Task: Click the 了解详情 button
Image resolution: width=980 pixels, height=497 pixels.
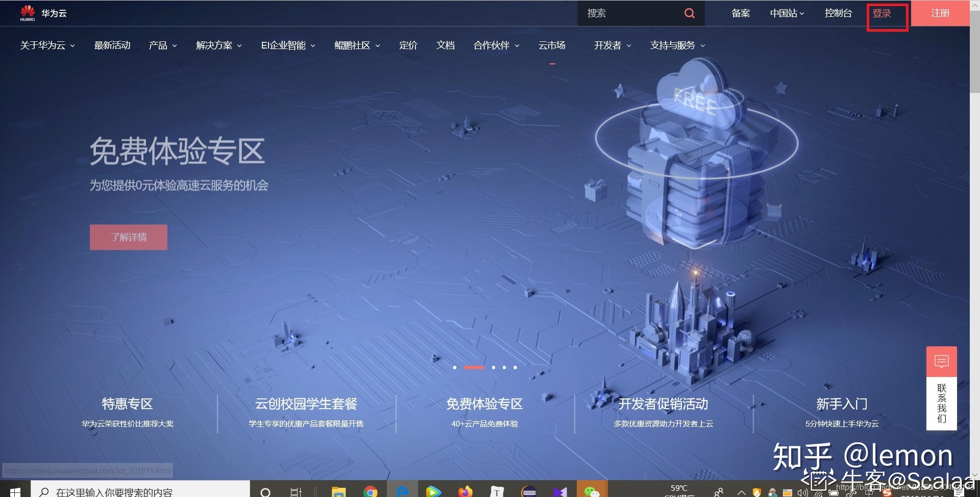Action: click(129, 237)
